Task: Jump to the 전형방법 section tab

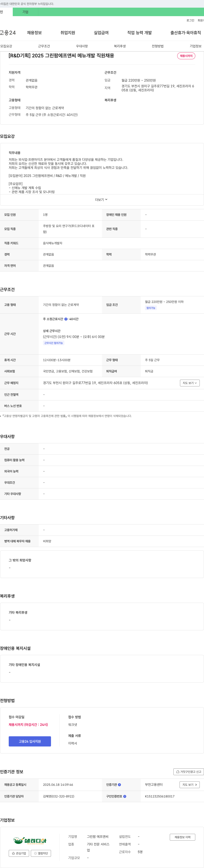Action: coord(157,46)
